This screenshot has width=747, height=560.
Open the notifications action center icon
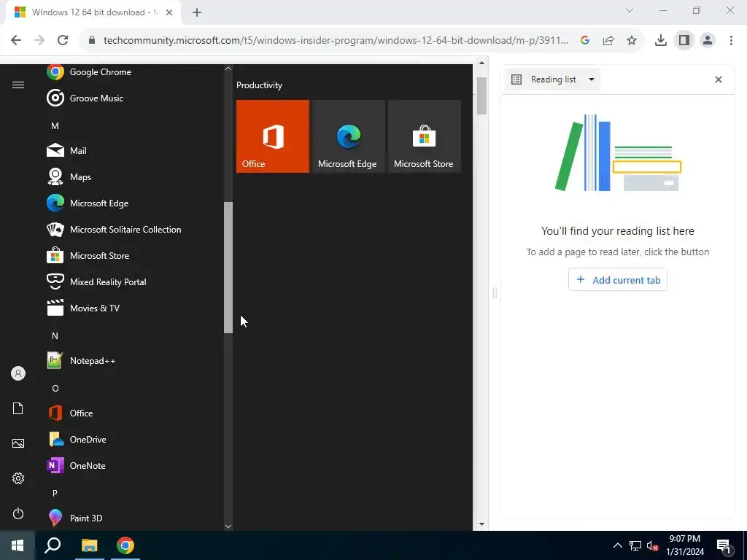(x=724, y=547)
